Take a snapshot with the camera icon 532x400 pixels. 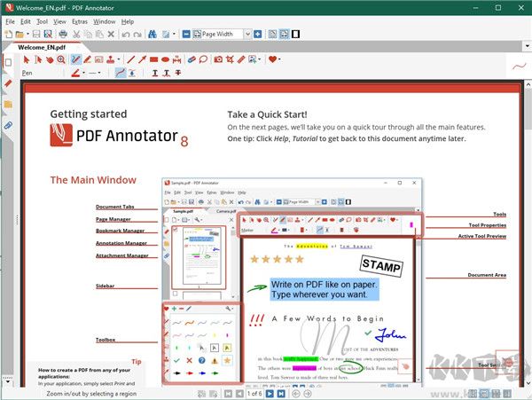coord(218,59)
